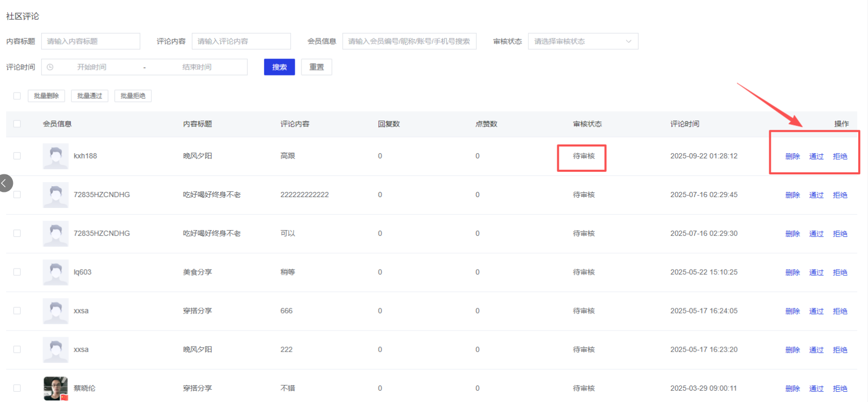
Task: Click 批量通过 bulk approve button
Action: click(89, 96)
